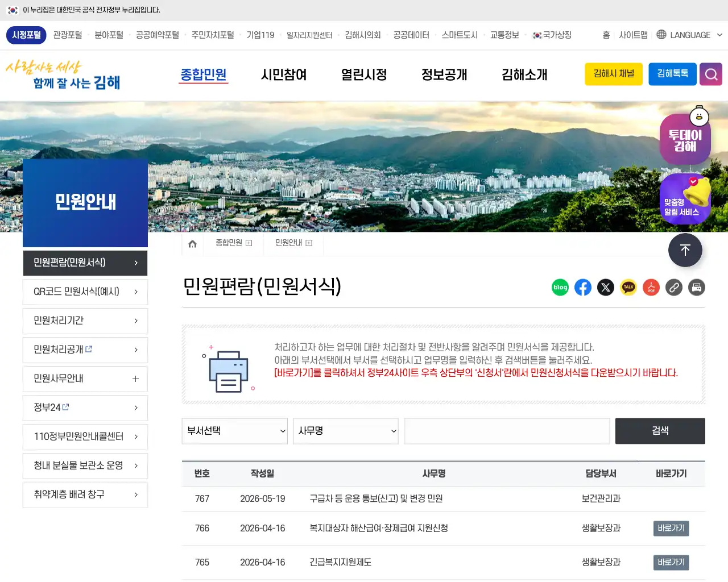Go to home via breadcrumb house icon

[192, 244]
